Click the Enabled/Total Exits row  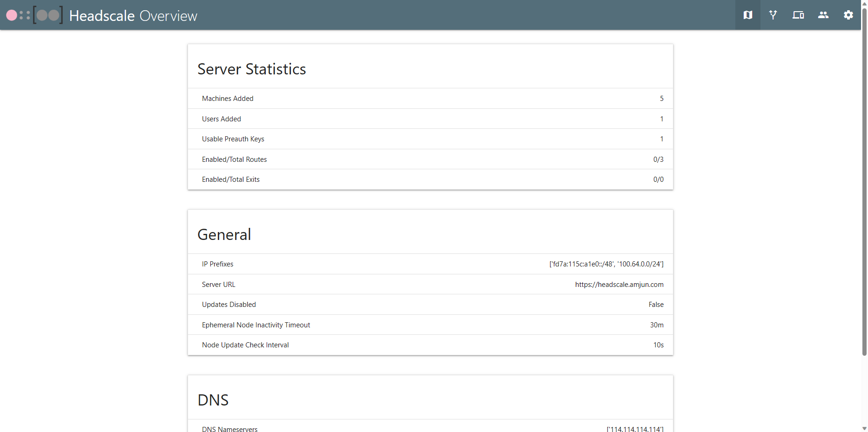click(x=430, y=179)
